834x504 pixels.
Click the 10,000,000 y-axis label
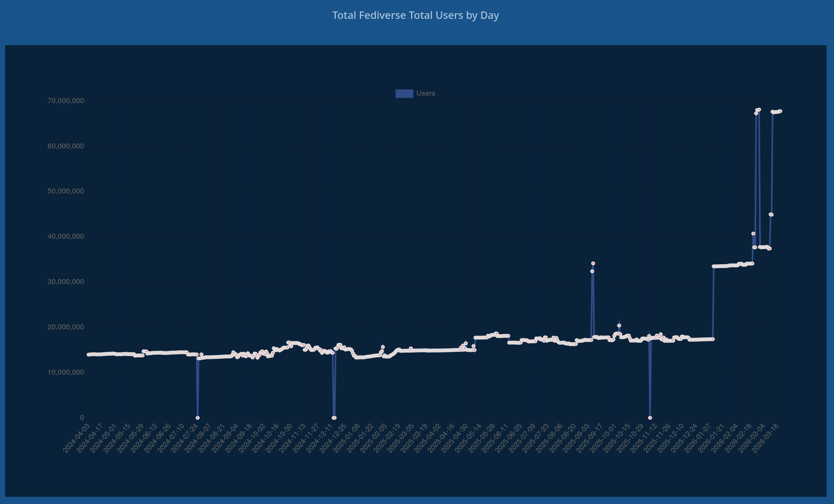tap(66, 372)
